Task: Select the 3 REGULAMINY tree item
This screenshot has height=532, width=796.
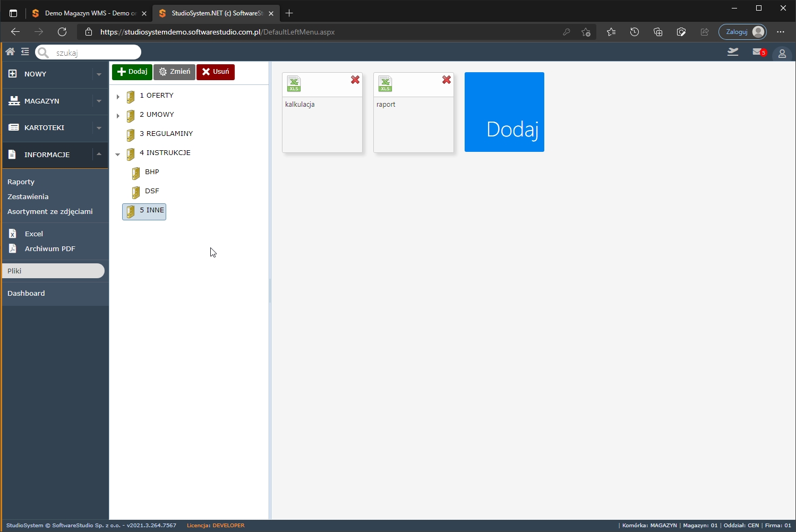Action: 166,134
